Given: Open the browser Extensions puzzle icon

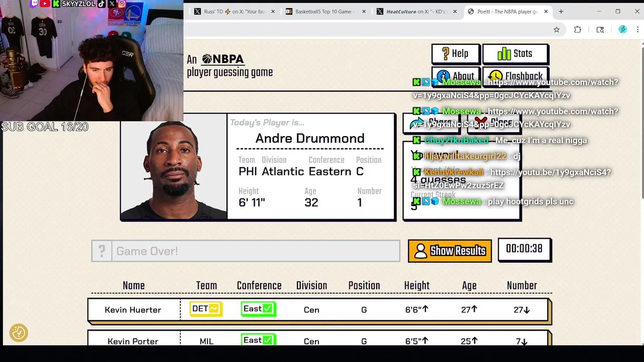Looking at the screenshot, I should pos(578,30).
